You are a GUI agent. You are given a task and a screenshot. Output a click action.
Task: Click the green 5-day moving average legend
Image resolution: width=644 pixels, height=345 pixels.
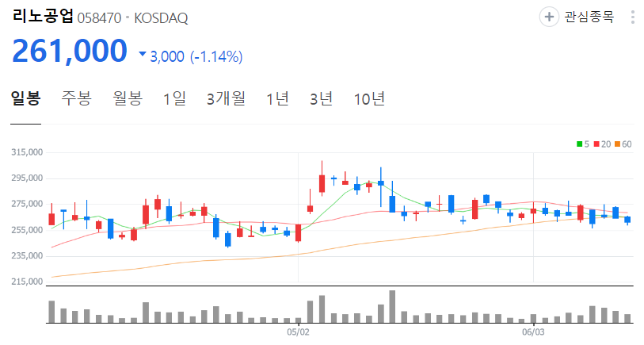click(x=583, y=144)
